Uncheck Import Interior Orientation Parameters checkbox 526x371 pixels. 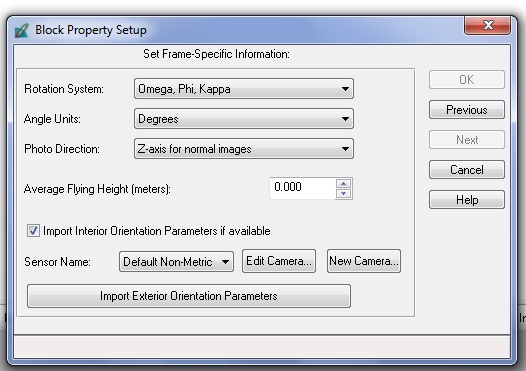[x=33, y=231]
